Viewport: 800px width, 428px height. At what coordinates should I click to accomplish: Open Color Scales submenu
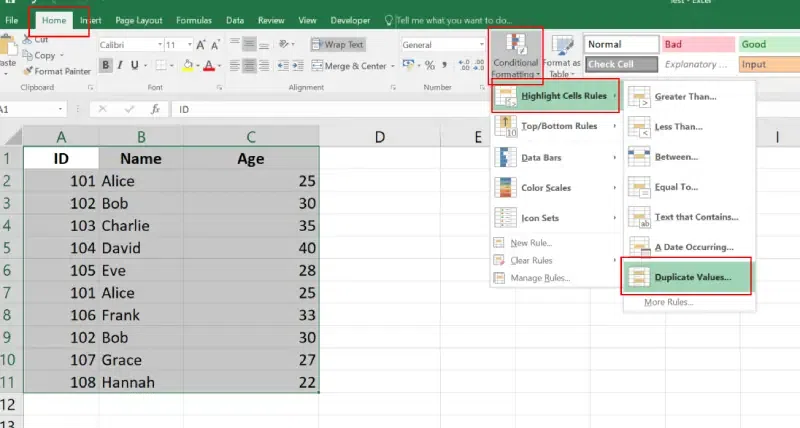555,188
